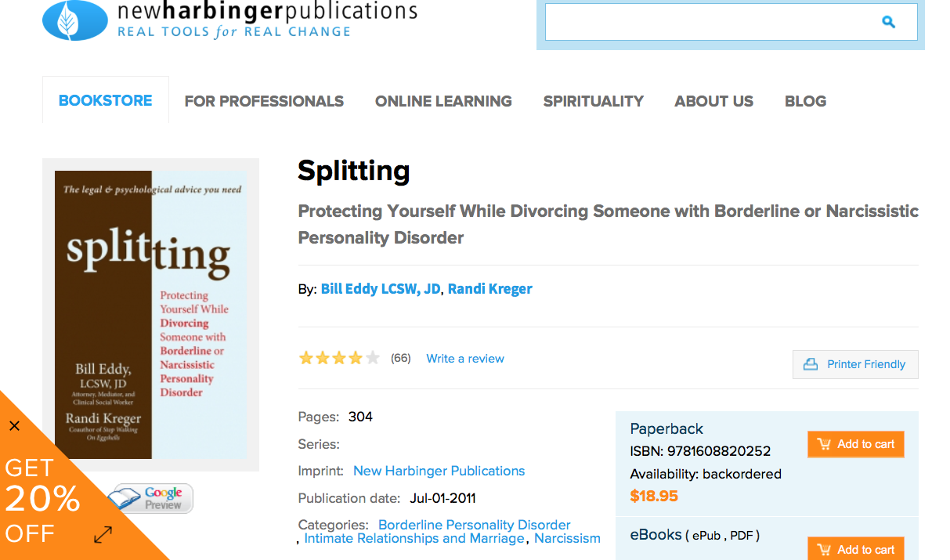Click the search magnifier icon

tap(888, 22)
